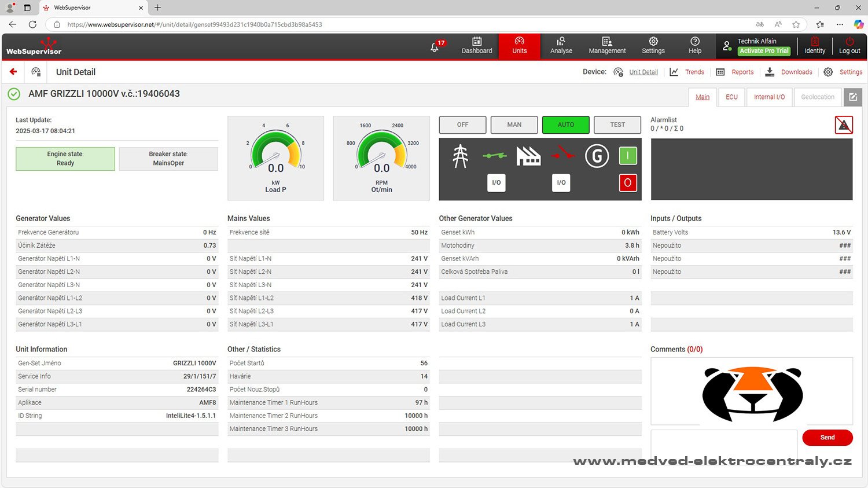Open the Technik Alfain user account menu
Screen dimensions: 868x488
pyautogui.click(x=756, y=46)
